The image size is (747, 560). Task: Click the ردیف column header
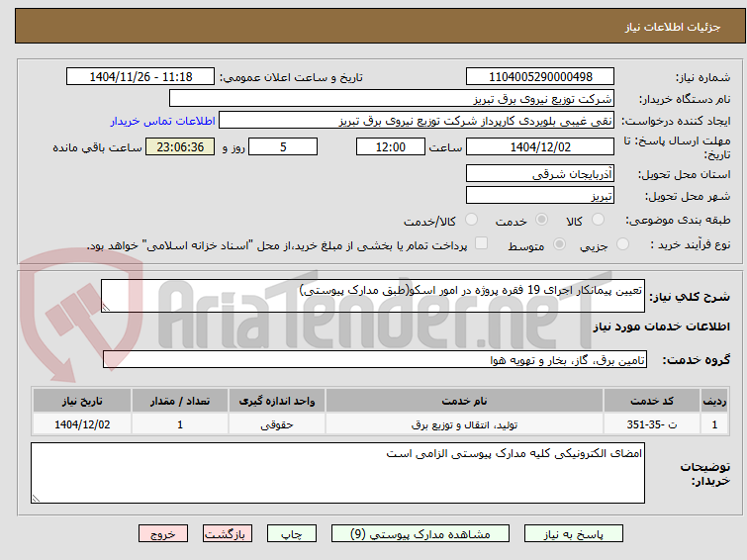coord(714,401)
